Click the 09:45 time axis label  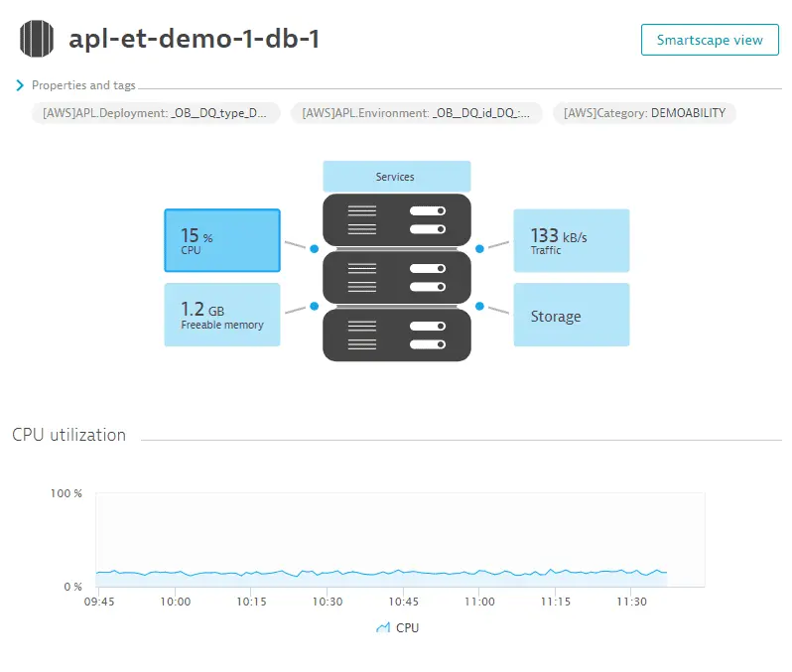pos(99,602)
